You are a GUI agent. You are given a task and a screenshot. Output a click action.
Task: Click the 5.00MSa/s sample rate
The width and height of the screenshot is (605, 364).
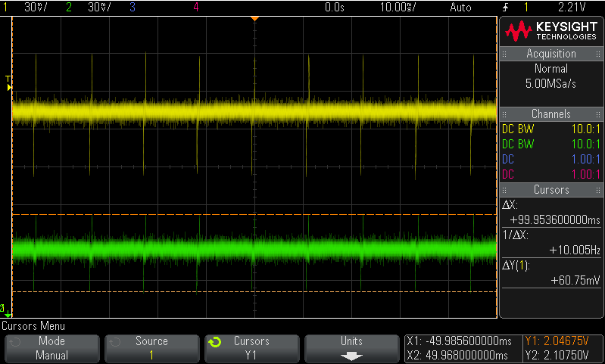click(550, 84)
